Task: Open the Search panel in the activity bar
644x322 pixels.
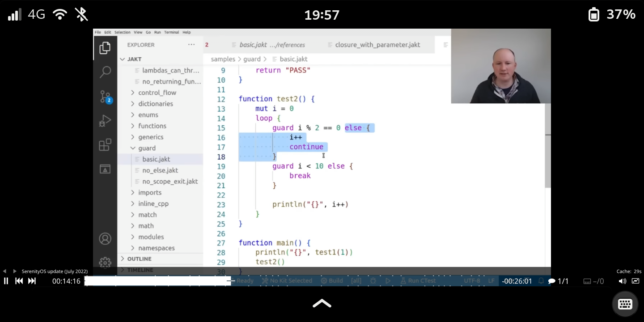Action: [x=105, y=72]
